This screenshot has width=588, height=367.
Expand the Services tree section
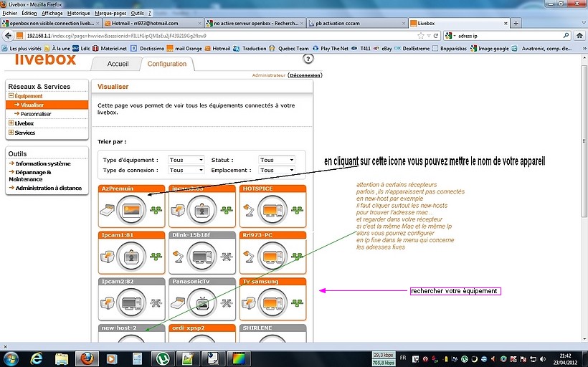[11, 133]
